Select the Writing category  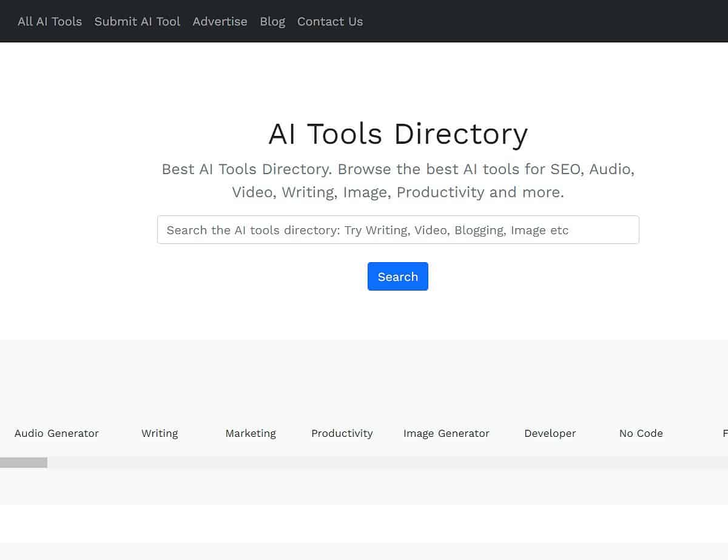click(159, 433)
